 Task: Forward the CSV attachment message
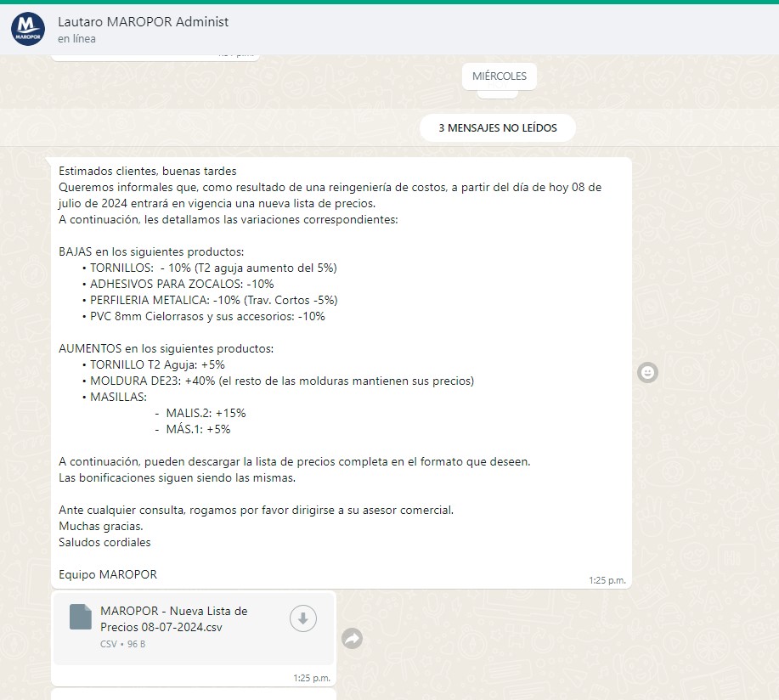coord(352,639)
